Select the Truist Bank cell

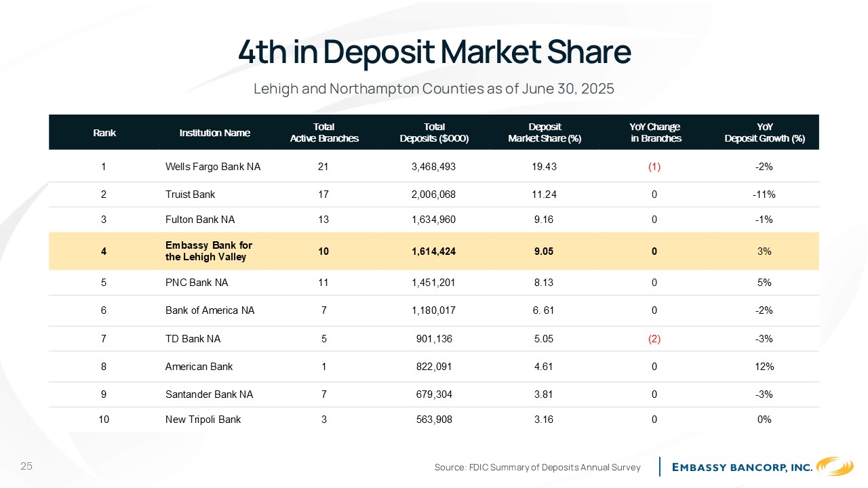pyautogui.click(x=190, y=195)
